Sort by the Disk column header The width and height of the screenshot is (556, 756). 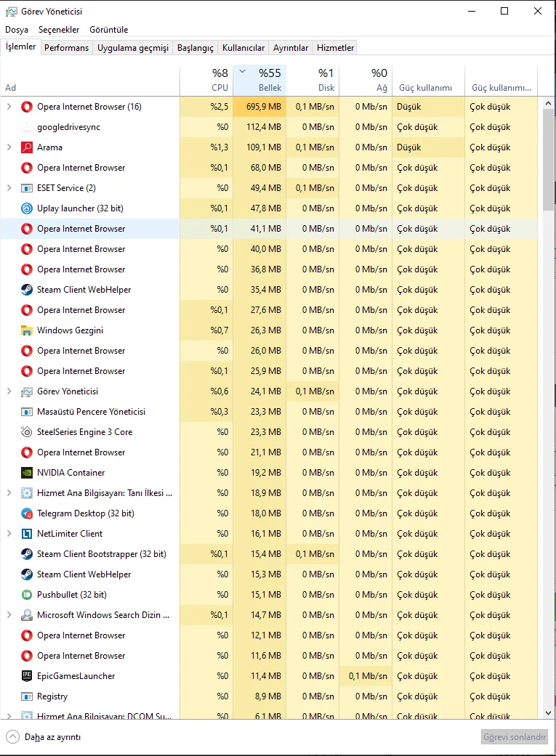pos(313,80)
